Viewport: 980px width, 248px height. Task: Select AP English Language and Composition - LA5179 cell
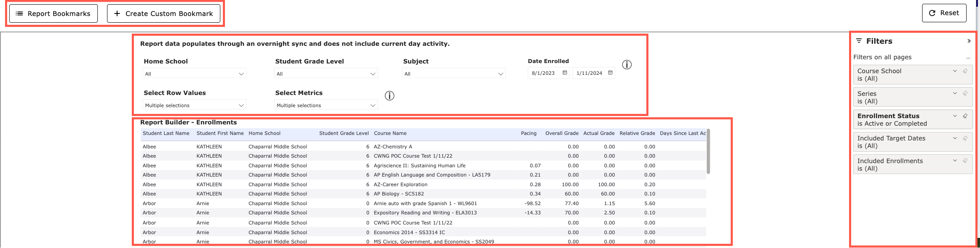click(432, 175)
